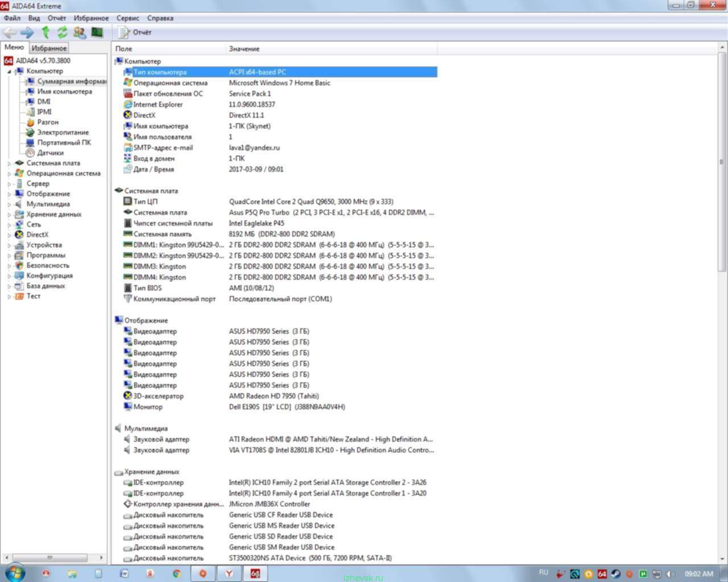Expand the Сервер tree node

[9, 184]
